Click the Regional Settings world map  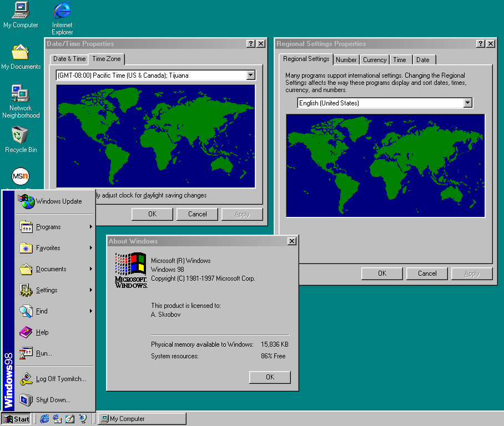click(385, 166)
